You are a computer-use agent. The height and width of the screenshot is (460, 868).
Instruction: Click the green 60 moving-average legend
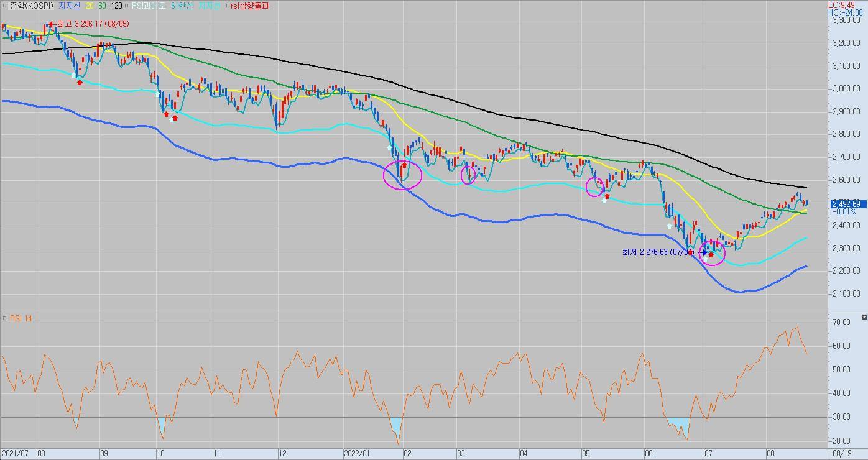(103, 6)
